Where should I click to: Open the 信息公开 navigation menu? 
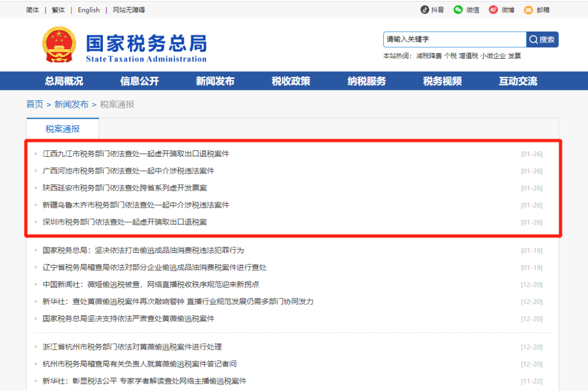139,81
